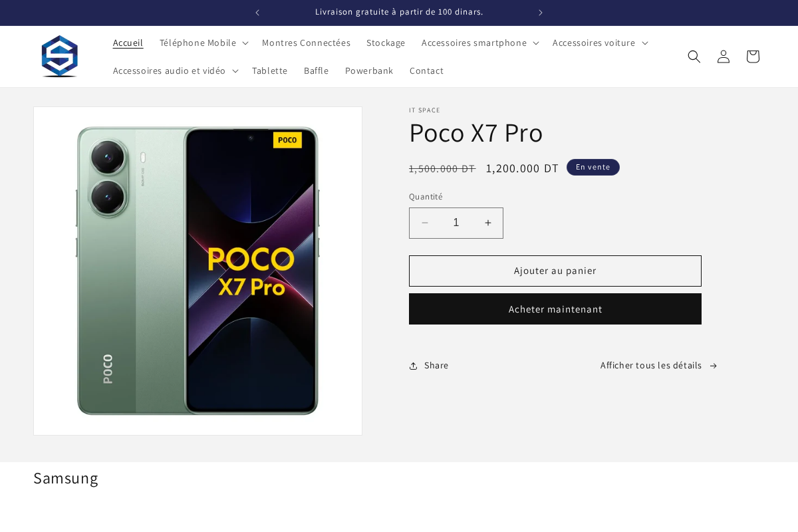Click the Poco X7 Pro product image
Screen dimensions: 798x532
point(198,271)
